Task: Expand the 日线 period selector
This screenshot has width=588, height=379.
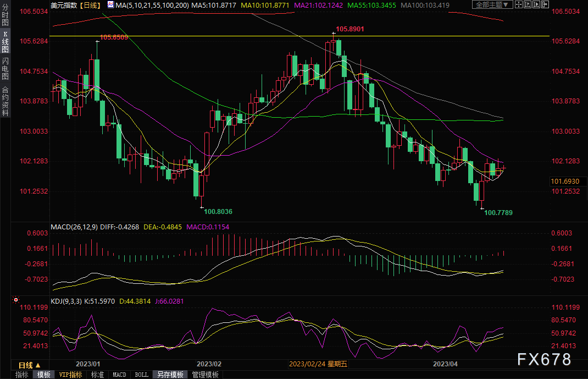Action: [x=30, y=365]
